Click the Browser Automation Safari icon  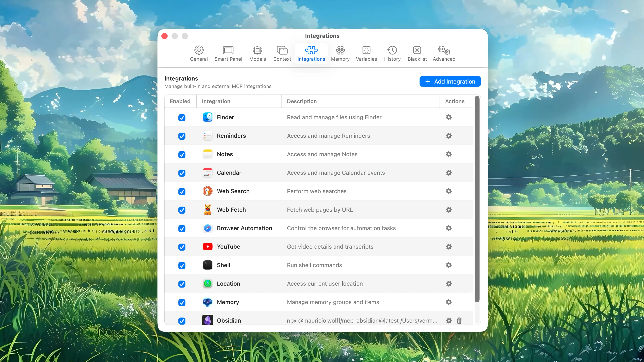(207, 228)
